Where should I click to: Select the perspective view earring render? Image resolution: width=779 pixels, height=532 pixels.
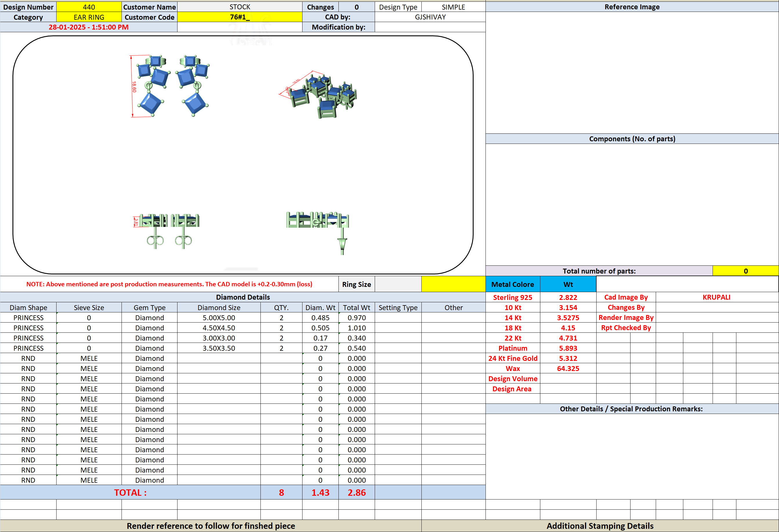pyautogui.click(x=318, y=95)
